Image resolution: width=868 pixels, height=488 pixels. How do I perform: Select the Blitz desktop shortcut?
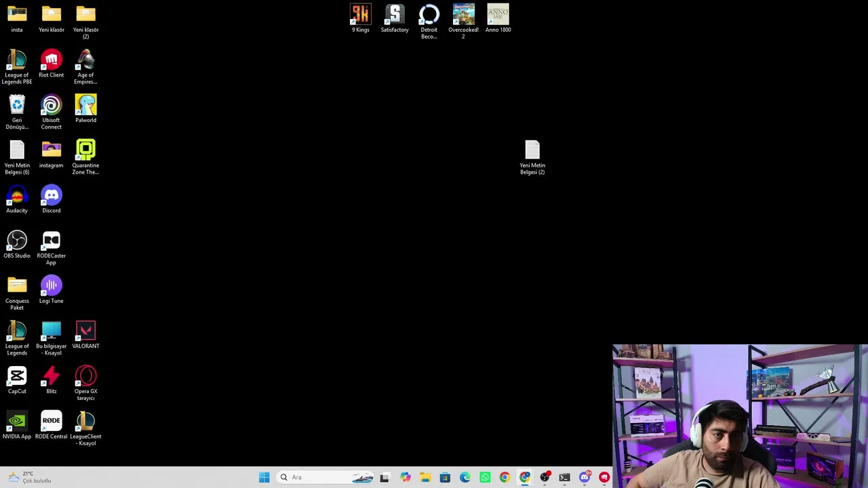tap(52, 380)
